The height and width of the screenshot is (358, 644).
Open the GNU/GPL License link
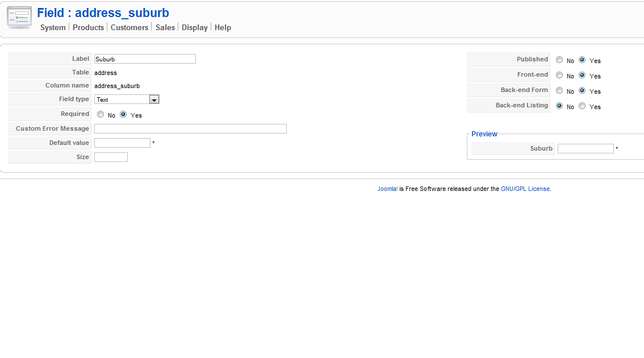[x=525, y=189]
